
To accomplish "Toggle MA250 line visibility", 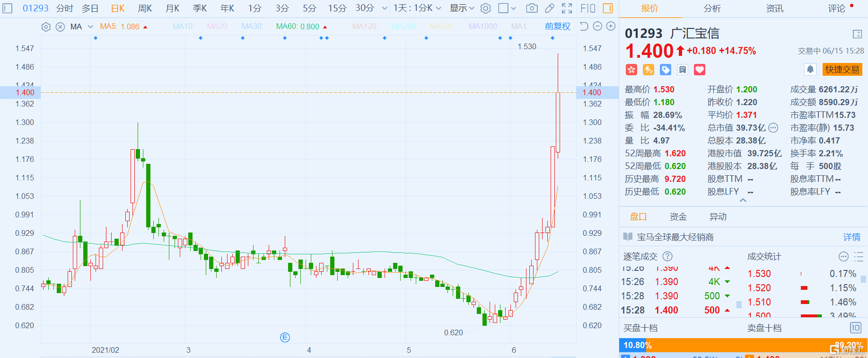I will click(x=403, y=27).
